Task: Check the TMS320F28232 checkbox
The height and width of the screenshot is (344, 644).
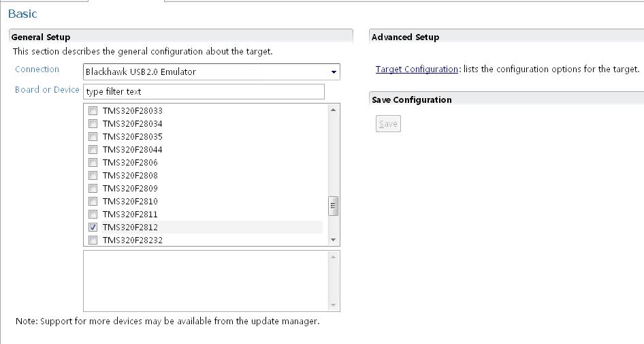Action: pyautogui.click(x=93, y=240)
